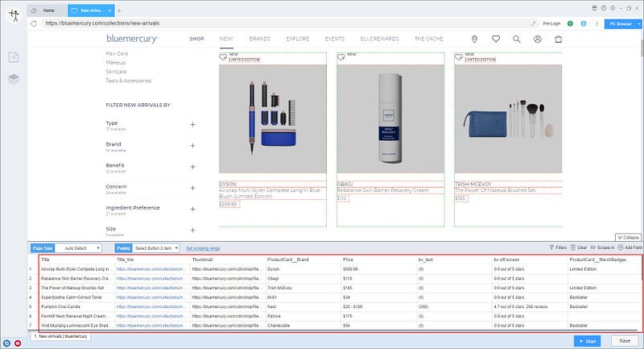
Task: Click the bluemercury search magnifier icon
Action: click(x=515, y=38)
